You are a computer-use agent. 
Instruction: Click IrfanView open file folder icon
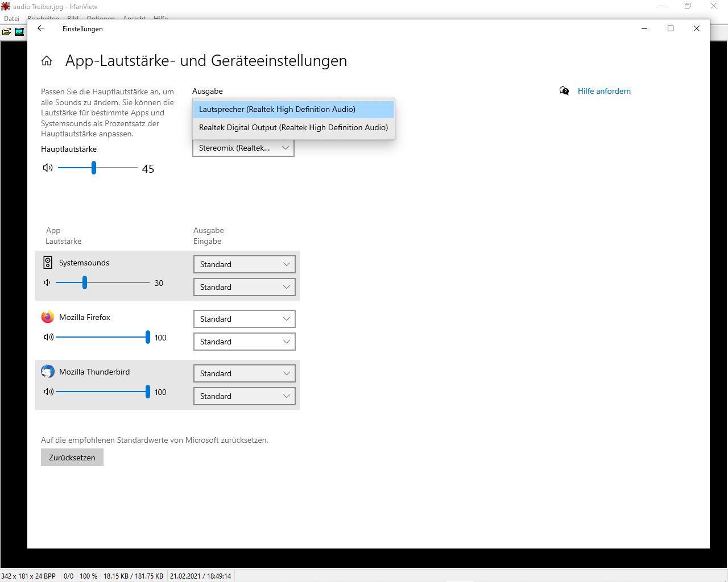[x=6, y=32]
